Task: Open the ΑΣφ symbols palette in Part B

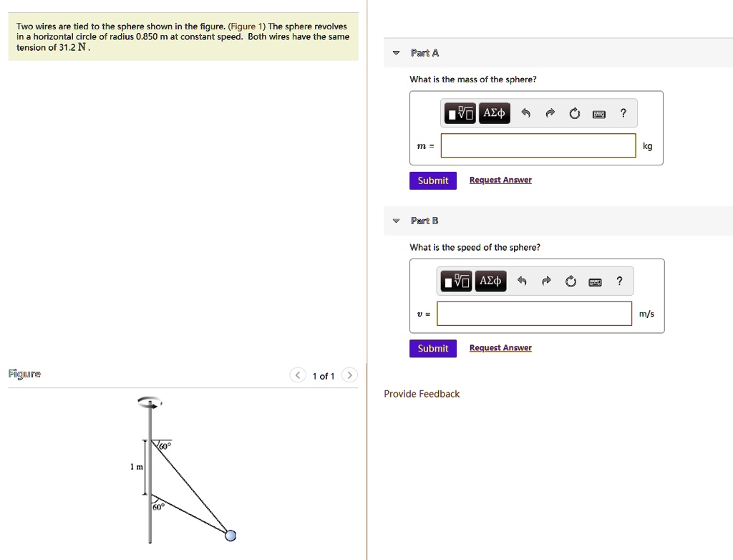Action: click(490, 281)
